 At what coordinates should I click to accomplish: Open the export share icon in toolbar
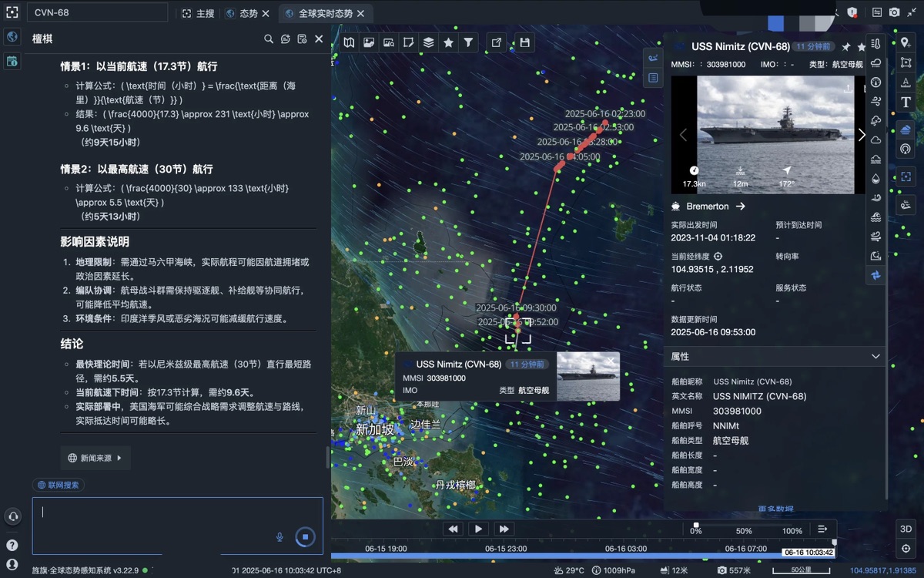497,43
